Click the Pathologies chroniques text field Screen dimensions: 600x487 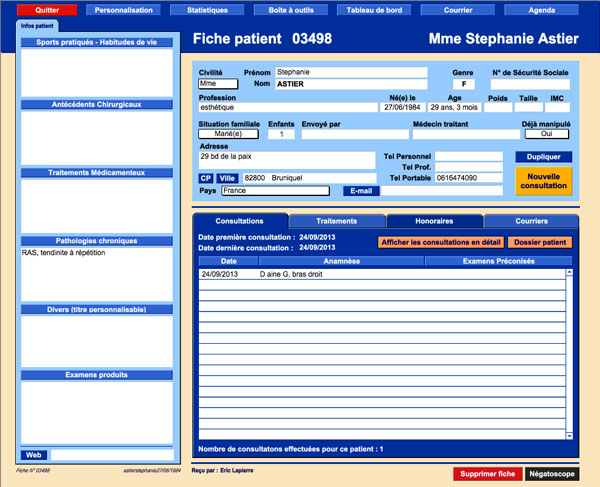point(97,273)
